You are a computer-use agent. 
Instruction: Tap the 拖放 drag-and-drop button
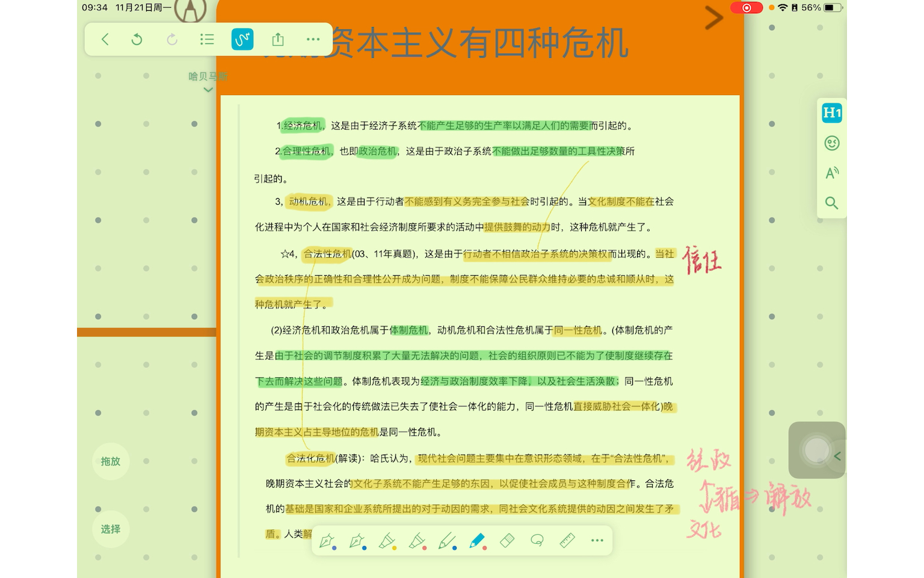[x=111, y=461]
